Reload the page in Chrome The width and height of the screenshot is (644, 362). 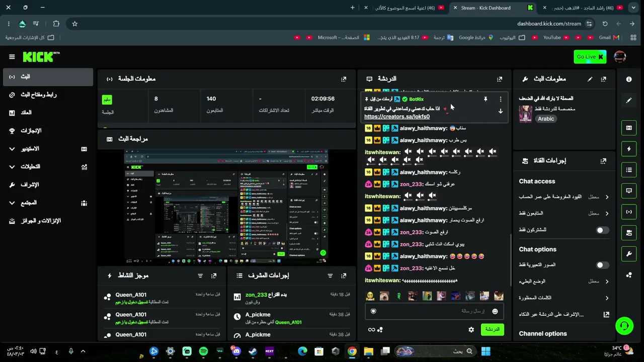point(605,24)
